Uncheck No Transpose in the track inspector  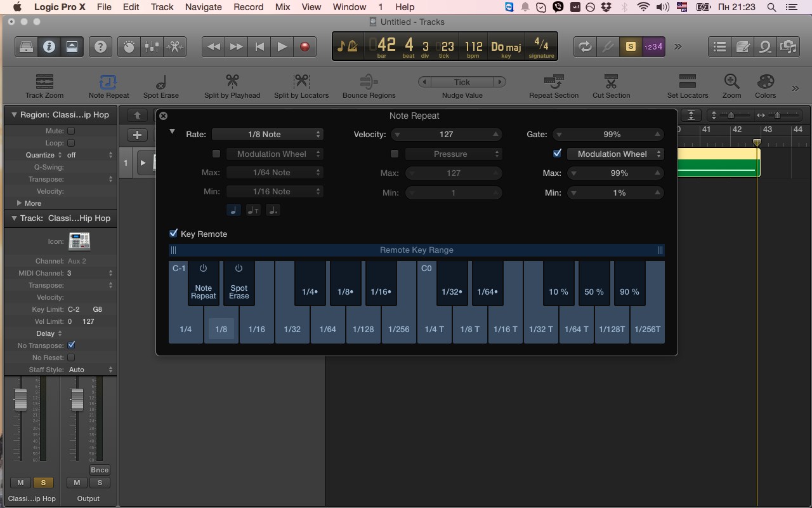pos(72,345)
